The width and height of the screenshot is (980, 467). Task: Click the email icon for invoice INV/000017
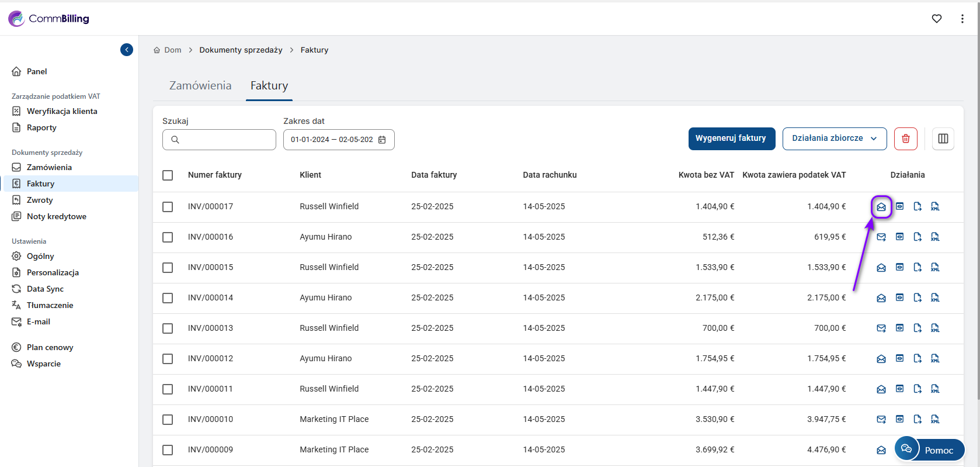point(881,207)
